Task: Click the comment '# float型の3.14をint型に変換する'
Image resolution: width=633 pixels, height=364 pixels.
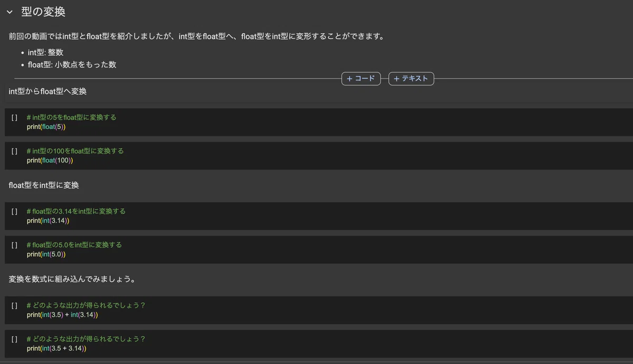Action: click(76, 211)
